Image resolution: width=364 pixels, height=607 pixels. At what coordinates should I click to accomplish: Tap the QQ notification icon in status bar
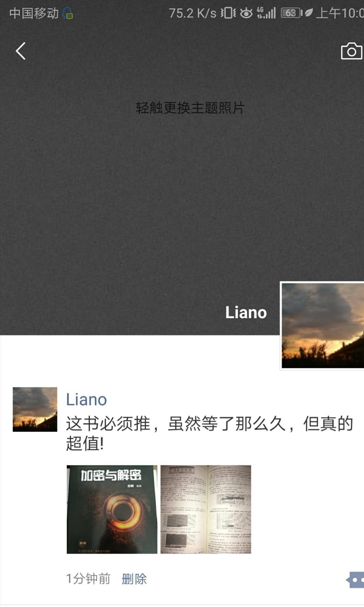pyautogui.click(x=68, y=13)
